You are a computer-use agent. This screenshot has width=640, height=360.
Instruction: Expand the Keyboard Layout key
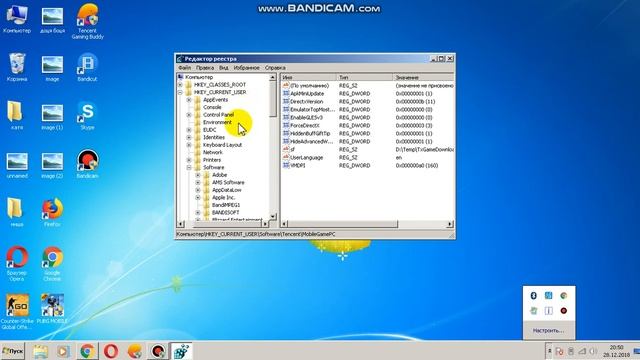coord(189,145)
